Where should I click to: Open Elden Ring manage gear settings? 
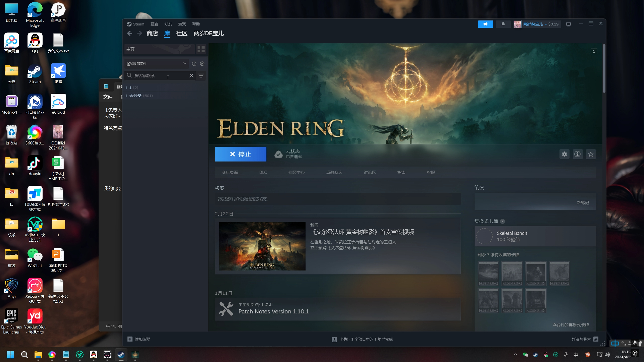565,154
